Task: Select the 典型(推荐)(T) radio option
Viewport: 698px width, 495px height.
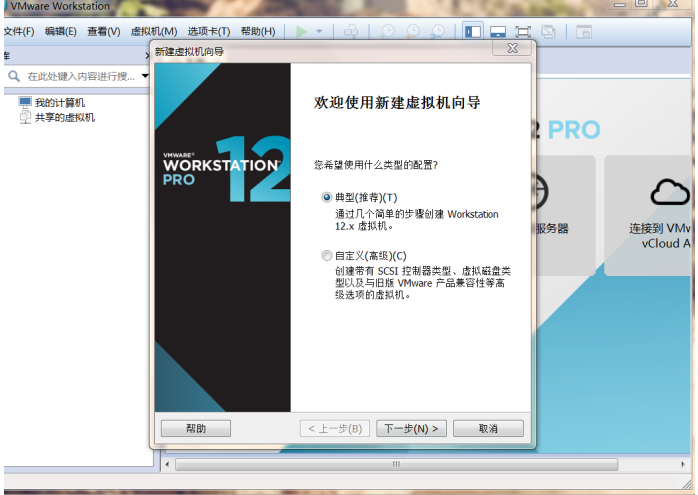Action: click(x=327, y=197)
